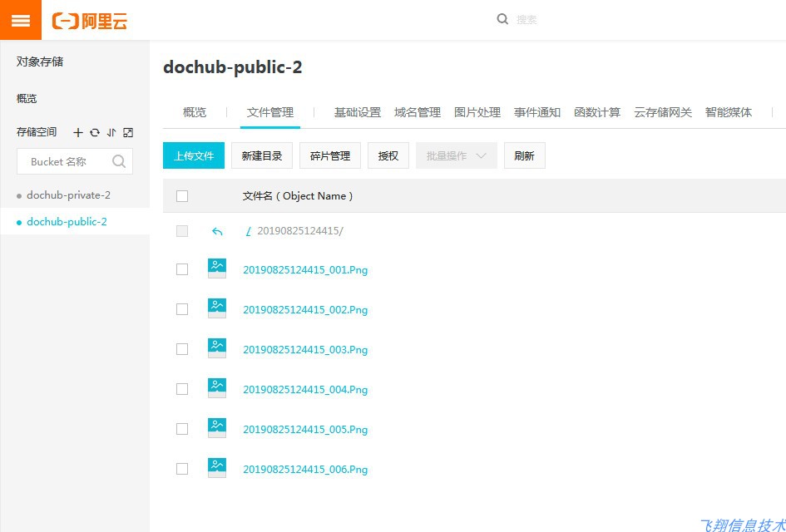The height and width of the screenshot is (532, 786).
Task: Sort buckets with the sort icon
Action: tap(111, 132)
